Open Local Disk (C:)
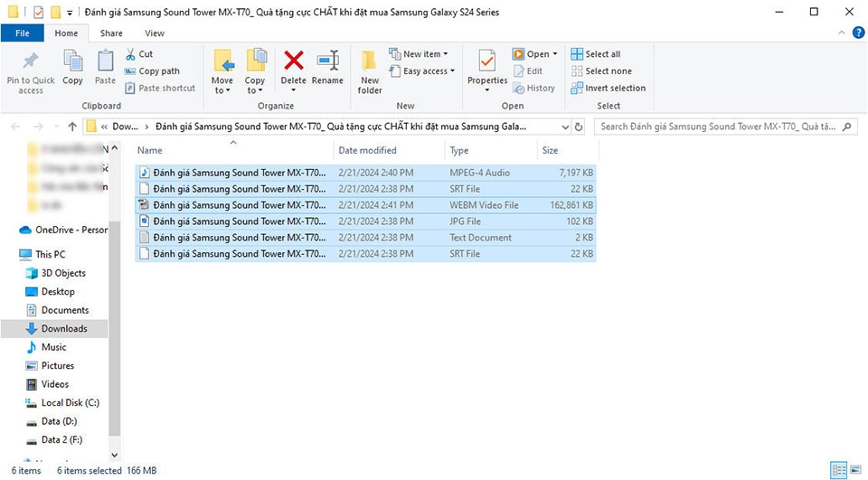The image size is (868, 480). 62,402
